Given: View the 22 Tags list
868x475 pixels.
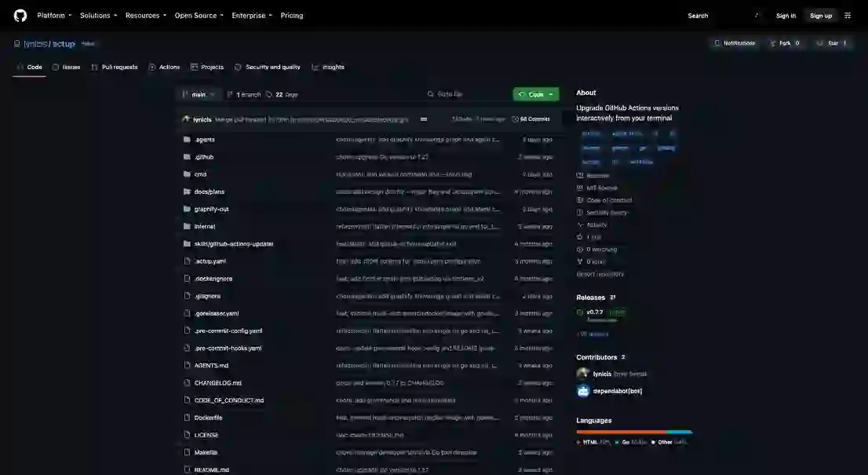Looking at the screenshot, I should [283, 95].
